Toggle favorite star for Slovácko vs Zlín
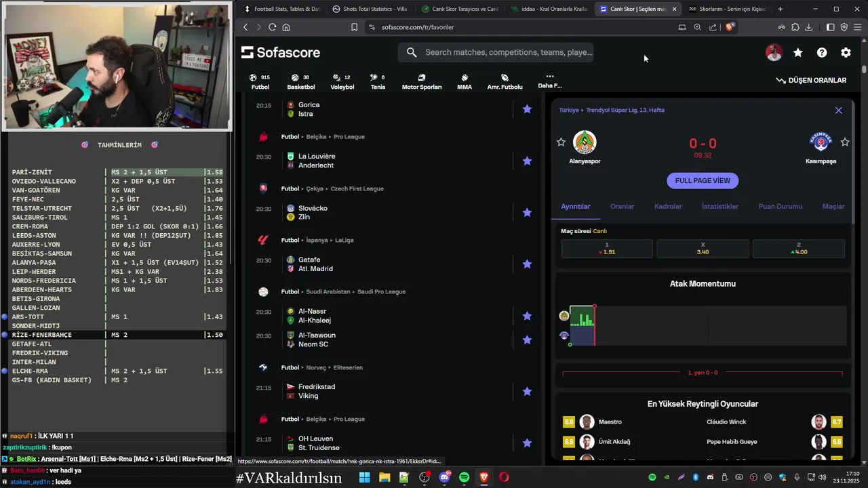Screen dimensions: 868x488 point(527,212)
